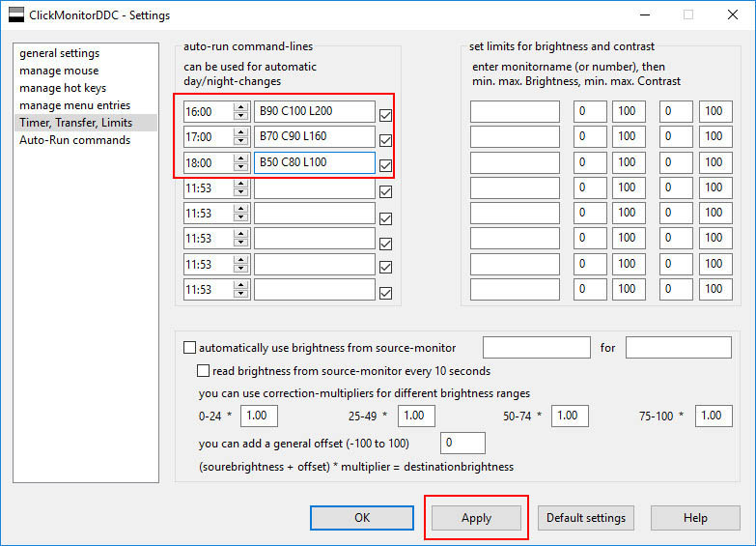Focus the 0-24 multiplier field
Image resolution: width=756 pixels, height=546 pixels.
click(x=259, y=416)
